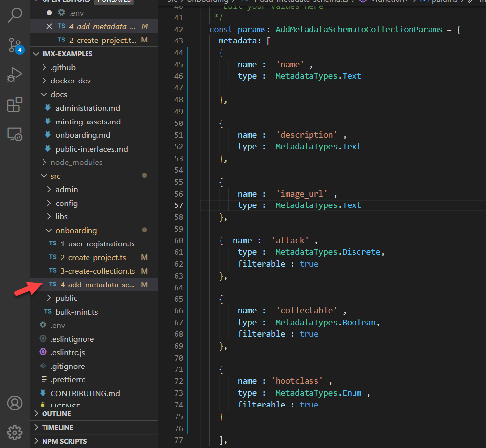The height and width of the screenshot is (448, 486).
Task: Click line number 57 in gutter
Action: (x=178, y=205)
